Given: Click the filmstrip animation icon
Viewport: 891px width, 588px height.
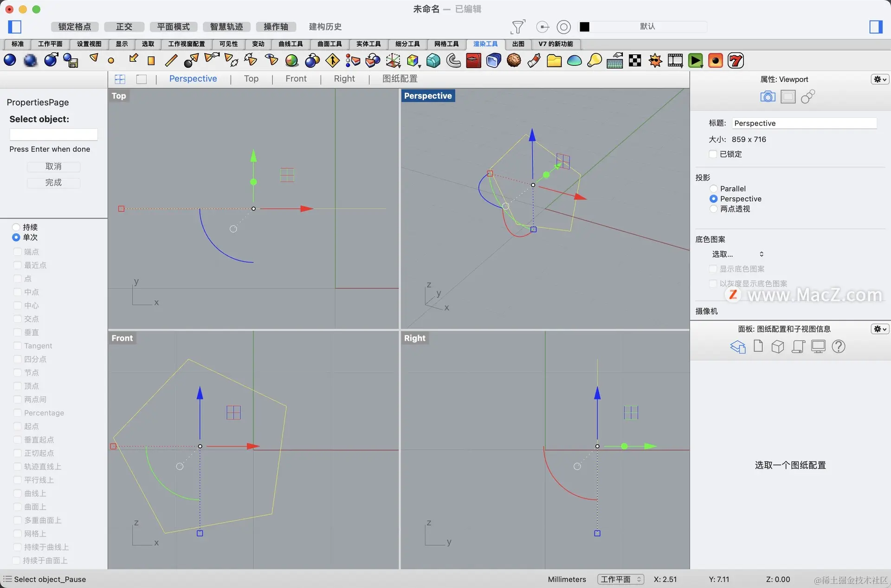Looking at the screenshot, I should pyautogui.click(x=675, y=61).
